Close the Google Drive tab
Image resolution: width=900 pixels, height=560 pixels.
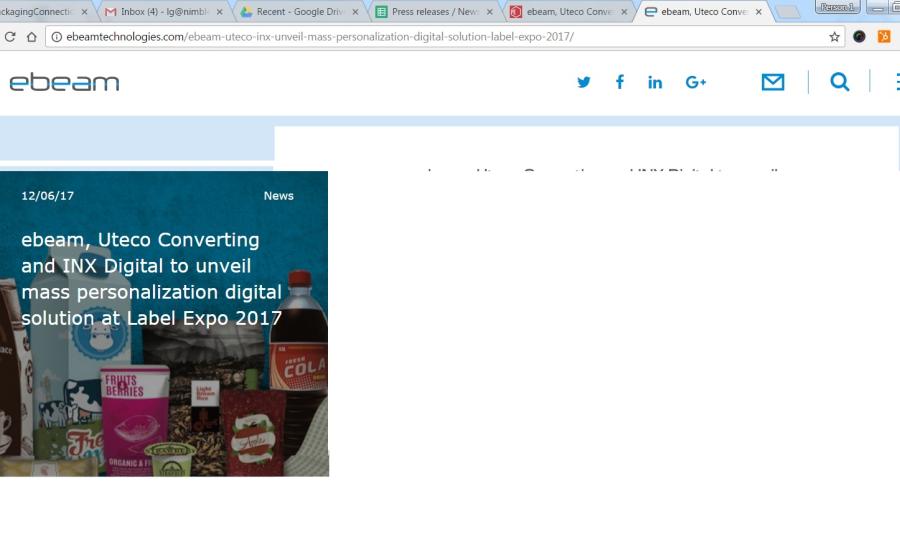tap(355, 11)
